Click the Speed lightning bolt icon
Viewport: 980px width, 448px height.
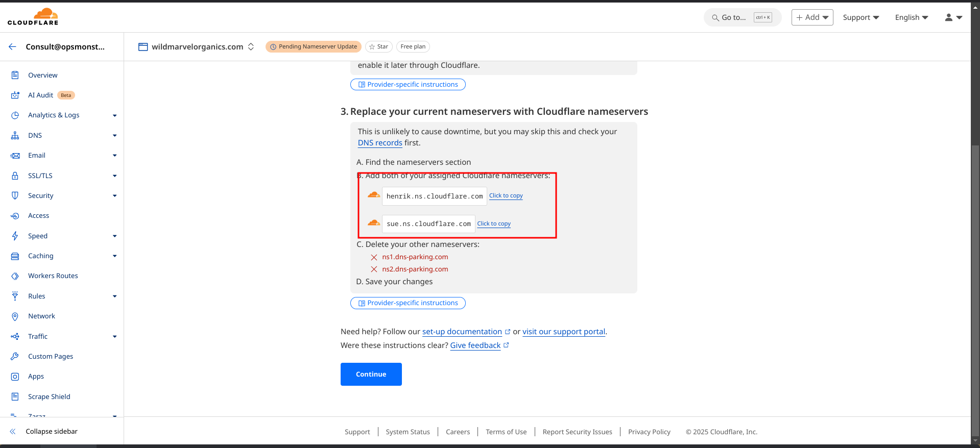coord(15,236)
